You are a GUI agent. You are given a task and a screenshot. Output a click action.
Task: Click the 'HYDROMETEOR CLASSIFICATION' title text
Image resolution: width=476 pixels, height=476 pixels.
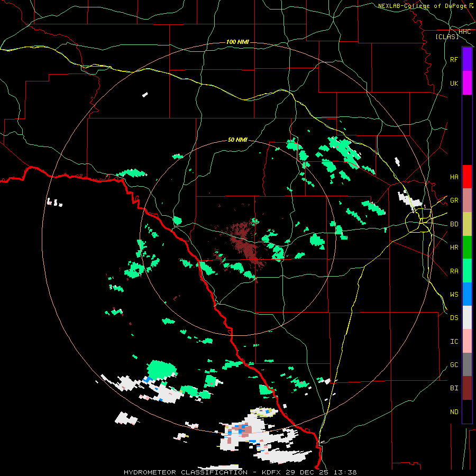coord(186,472)
